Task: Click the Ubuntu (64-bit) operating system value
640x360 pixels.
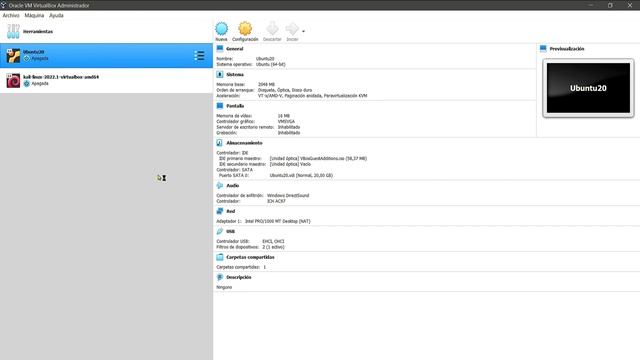Action: tap(271, 64)
